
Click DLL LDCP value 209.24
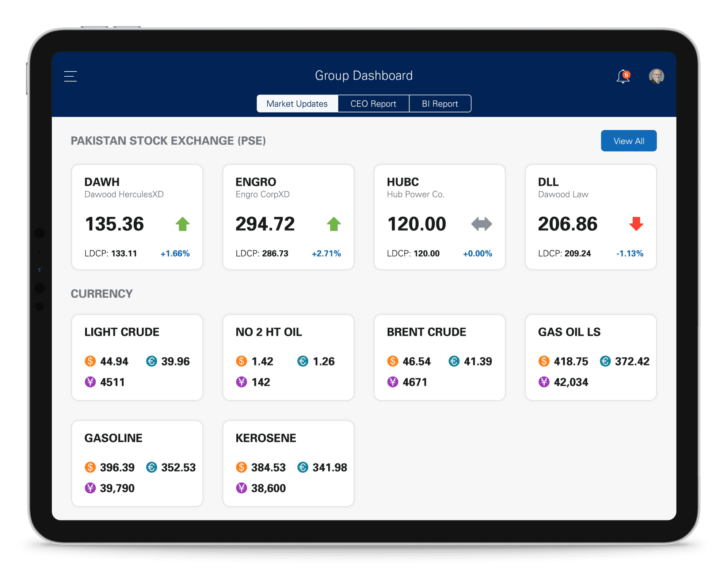[x=578, y=253]
